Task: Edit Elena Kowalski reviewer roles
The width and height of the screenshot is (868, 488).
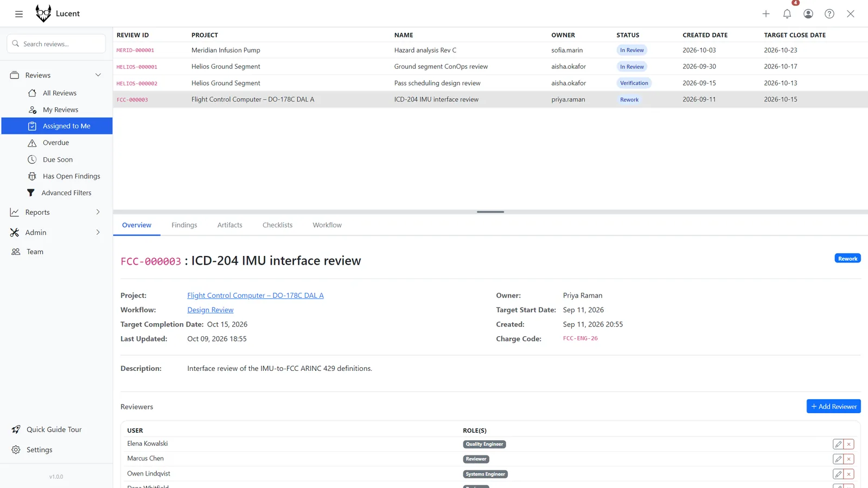Action: pos(838,444)
